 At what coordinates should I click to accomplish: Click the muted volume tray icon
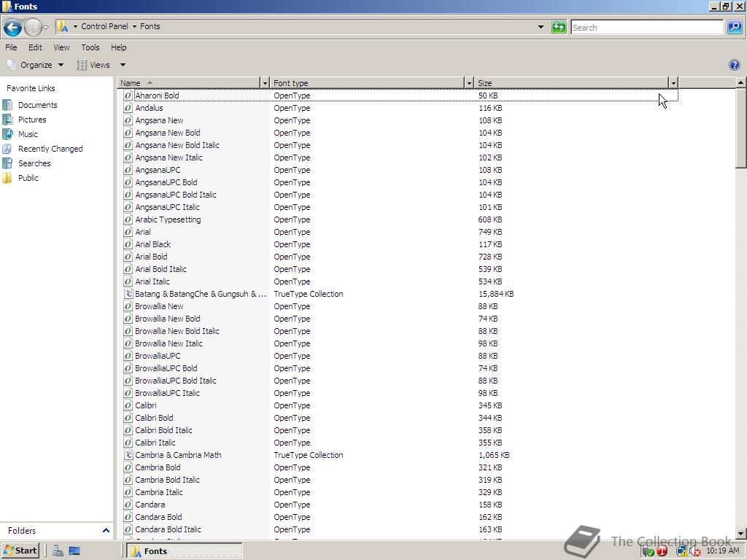click(x=695, y=551)
